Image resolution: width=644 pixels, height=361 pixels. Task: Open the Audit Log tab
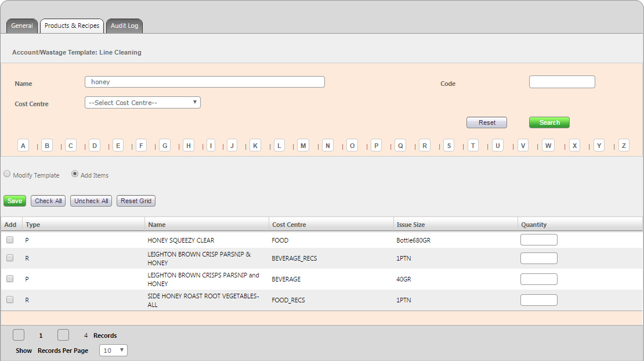pos(124,26)
